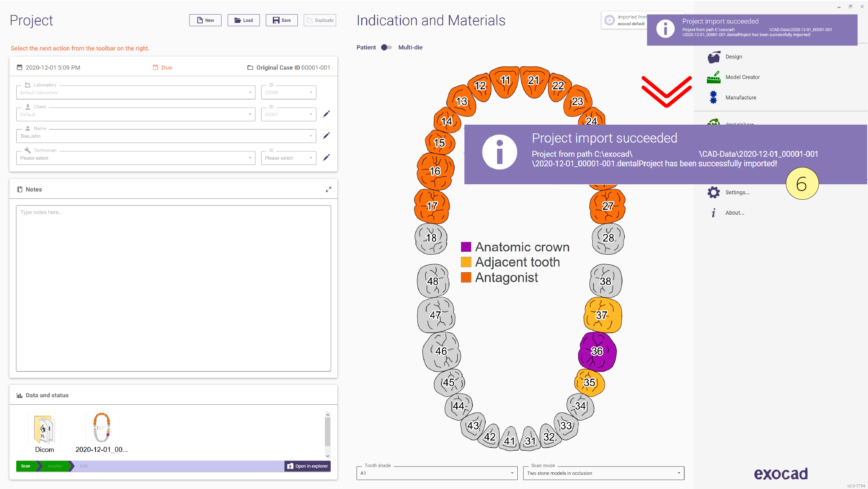
Task: Select the exoplan workflow step
Action: coord(55,466)
